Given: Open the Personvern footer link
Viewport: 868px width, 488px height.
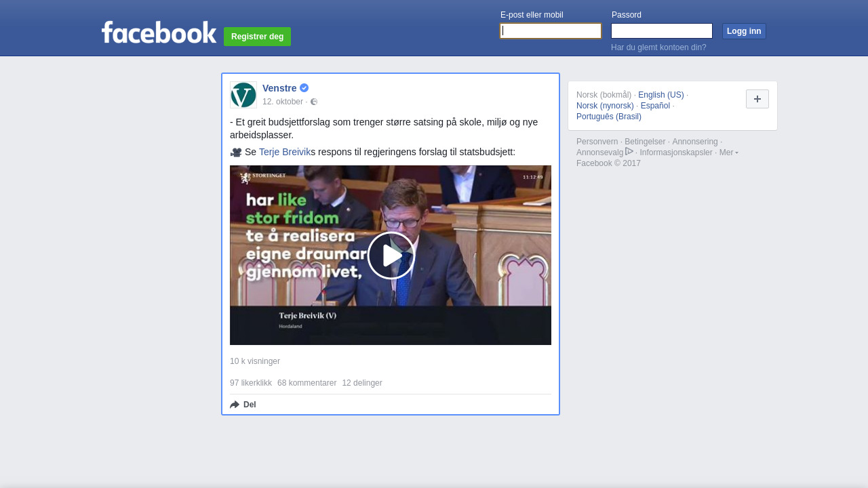Looking at the screenshot, I should tap(597, 142).
